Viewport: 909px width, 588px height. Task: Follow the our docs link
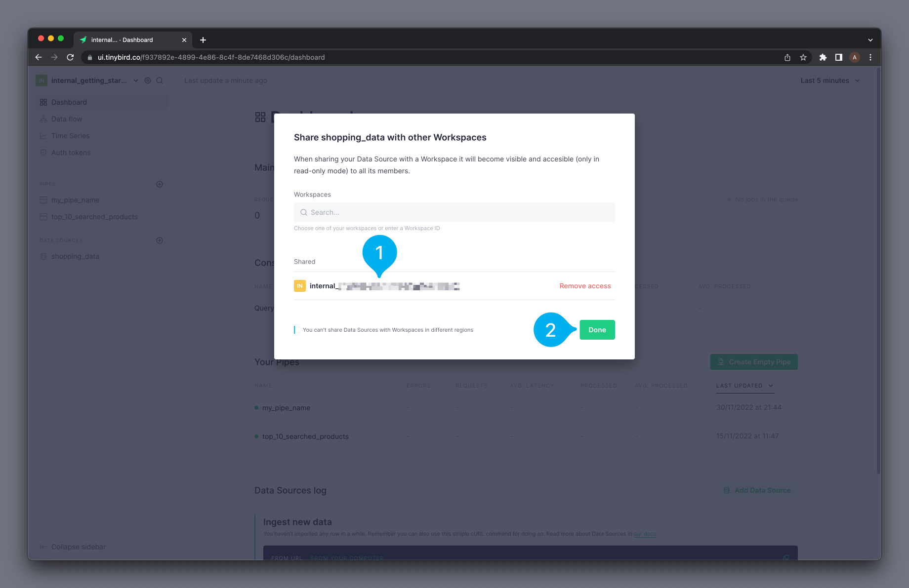pos(645,534)
